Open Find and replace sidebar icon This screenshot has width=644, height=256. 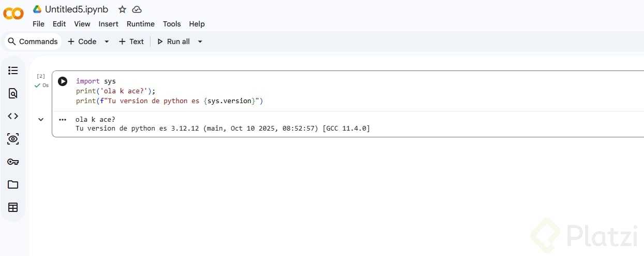click(x=13, y=93)
